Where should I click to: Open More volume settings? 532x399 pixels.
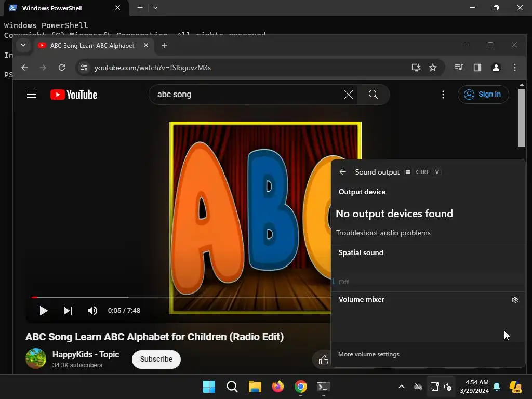pyautogui.click(x=368, y=354)
